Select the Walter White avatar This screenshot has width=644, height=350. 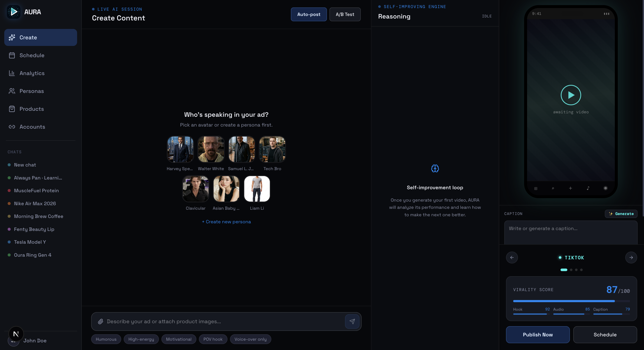click(211, 149)
